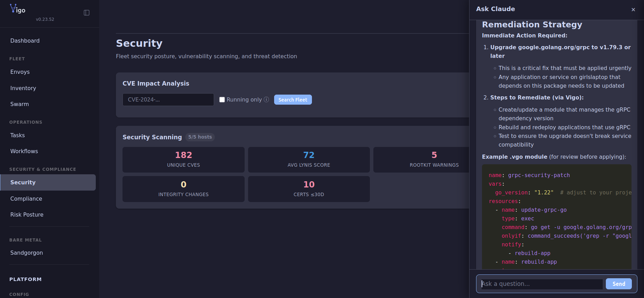Click the Ask Claude panel title
644x298 pixels.
point(495,9)
